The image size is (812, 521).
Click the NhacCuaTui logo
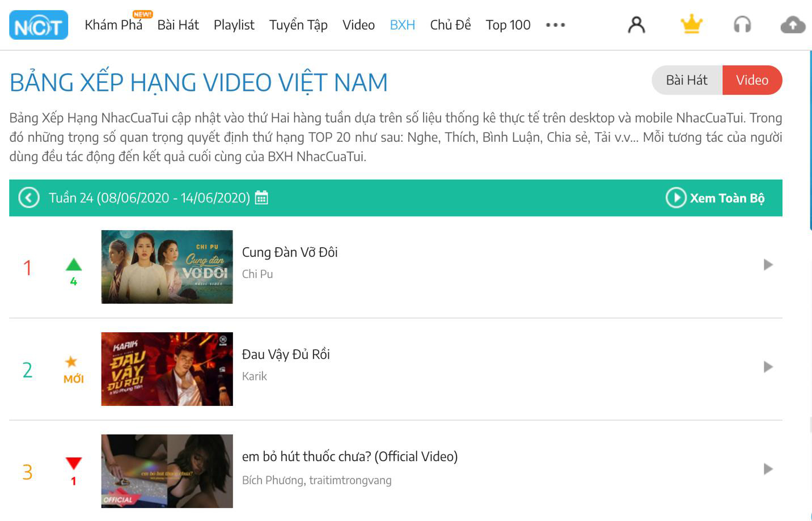coord(38,24)
